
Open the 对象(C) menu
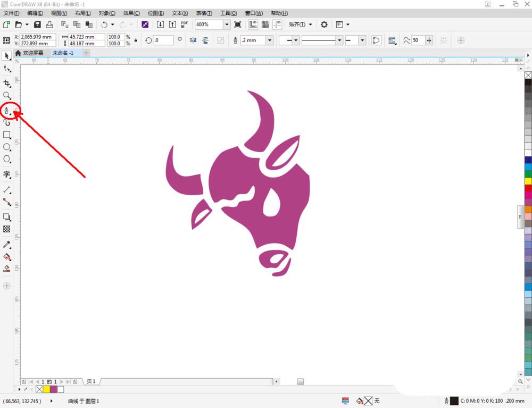[107, 13]
